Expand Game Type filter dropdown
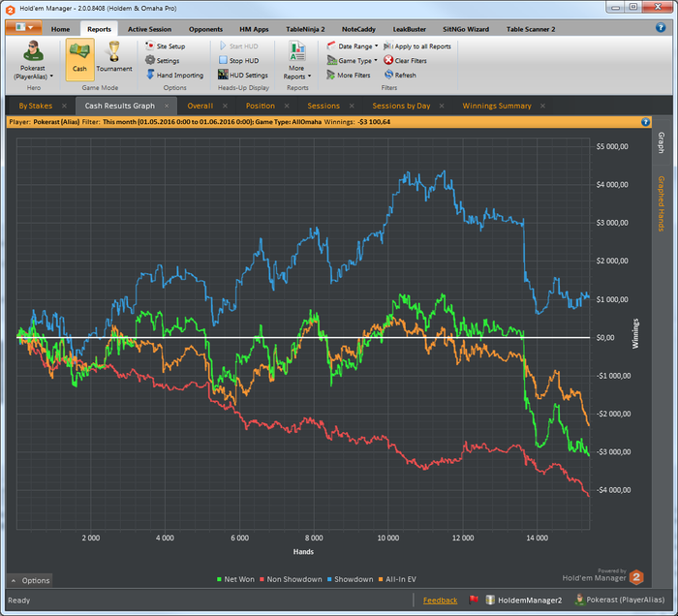 [376, 60]
